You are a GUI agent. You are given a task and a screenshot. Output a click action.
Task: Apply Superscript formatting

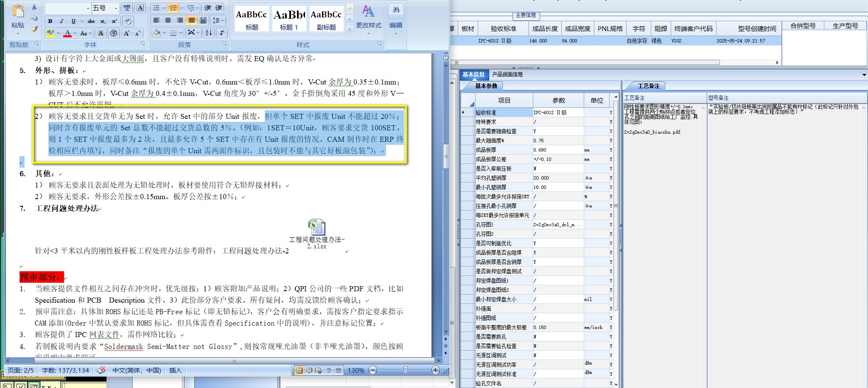114,21
